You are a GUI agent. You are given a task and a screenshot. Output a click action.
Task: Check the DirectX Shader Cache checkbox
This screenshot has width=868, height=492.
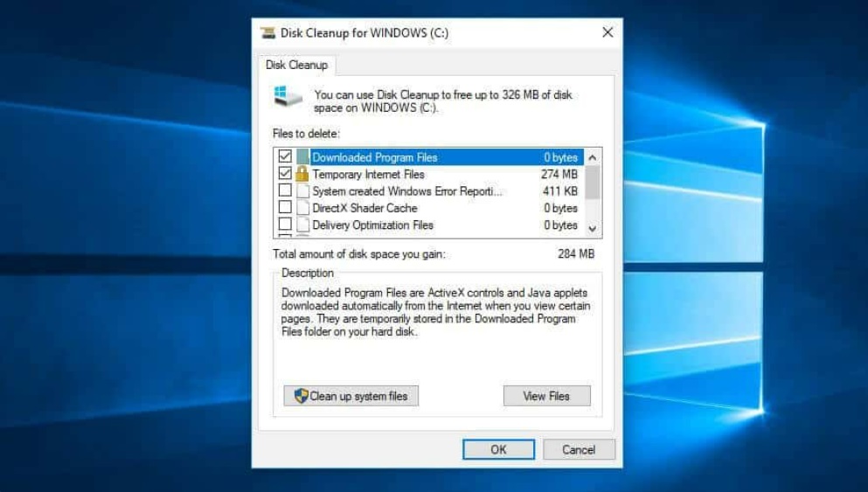point(285,207)
